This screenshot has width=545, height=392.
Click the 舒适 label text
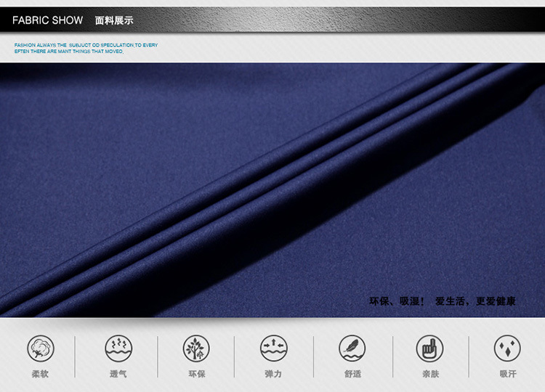click(x=352, y=374)
